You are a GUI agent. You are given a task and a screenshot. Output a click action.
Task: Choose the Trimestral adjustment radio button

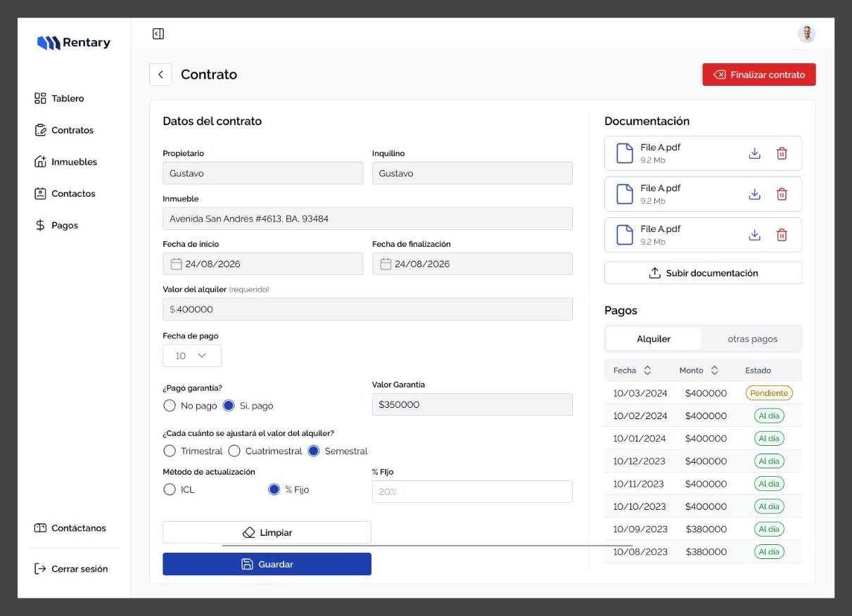click(169, 451)
